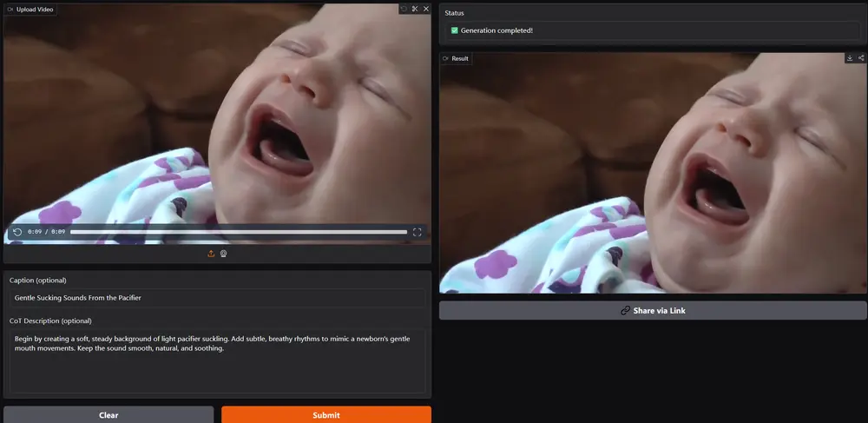Click the Caption text input field
Image resolution: width=868 pixels, height=423 pixels.
click(217, 298)
